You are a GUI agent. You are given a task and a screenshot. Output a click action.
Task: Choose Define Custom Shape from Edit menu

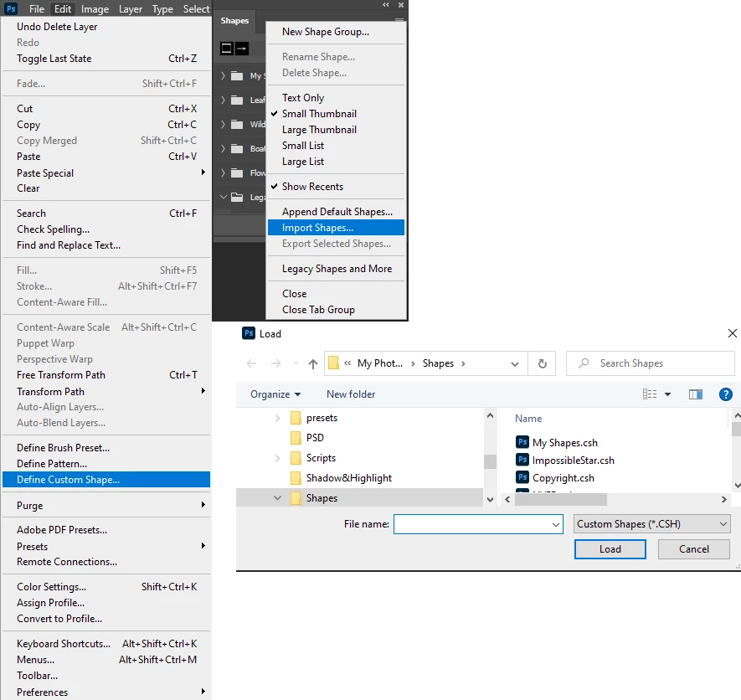point(106,479)
